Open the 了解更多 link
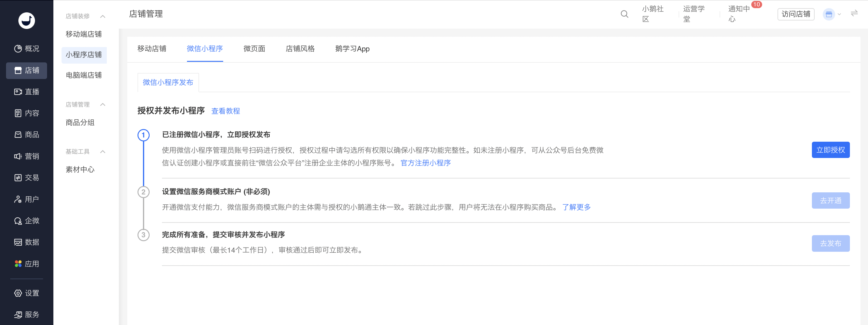 click(577, 207)
